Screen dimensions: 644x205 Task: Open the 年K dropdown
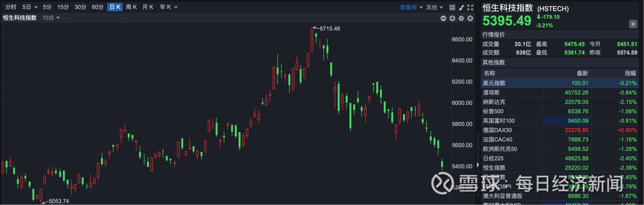pyautogui.click(x=168, y=7)
